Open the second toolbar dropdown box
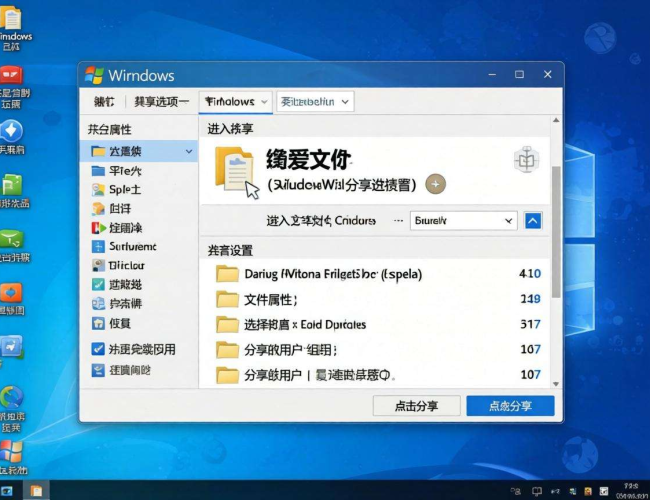The height and width of the screenshot is (500, 650). (315, 102)
